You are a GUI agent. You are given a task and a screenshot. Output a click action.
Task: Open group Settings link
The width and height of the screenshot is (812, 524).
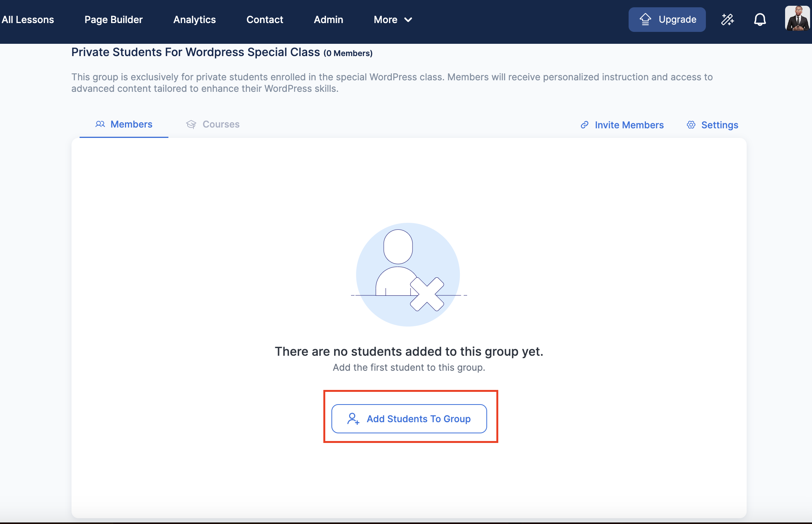tap(719, 125)
